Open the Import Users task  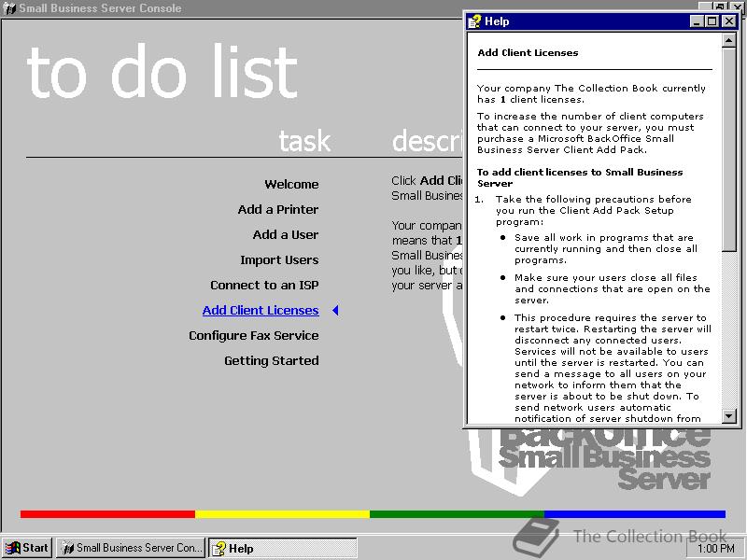point(279,260)
